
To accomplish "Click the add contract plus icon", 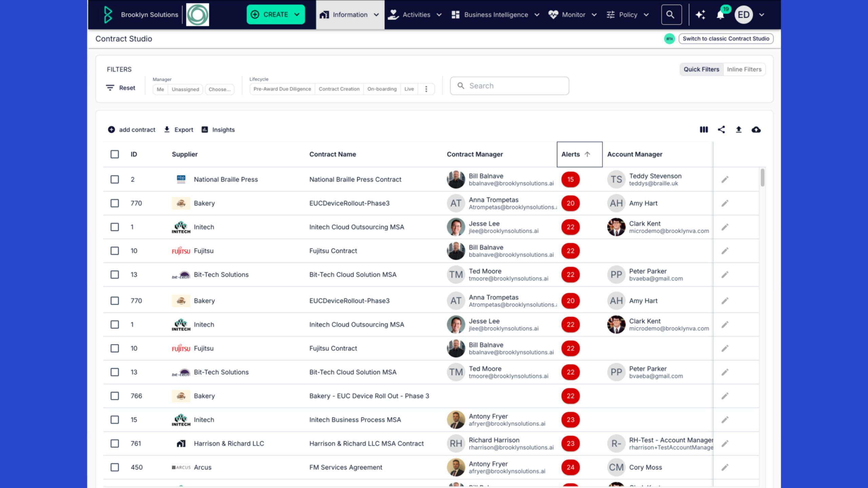I will pos(112,129).
